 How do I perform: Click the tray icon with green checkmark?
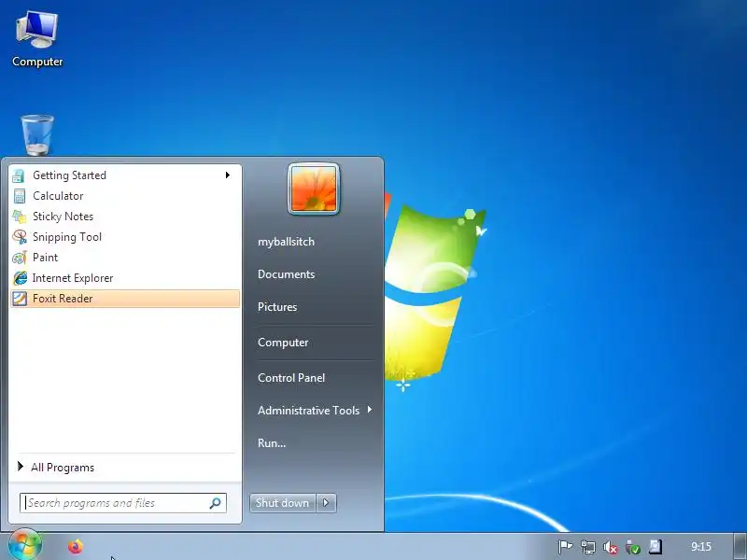click(633, 547)
